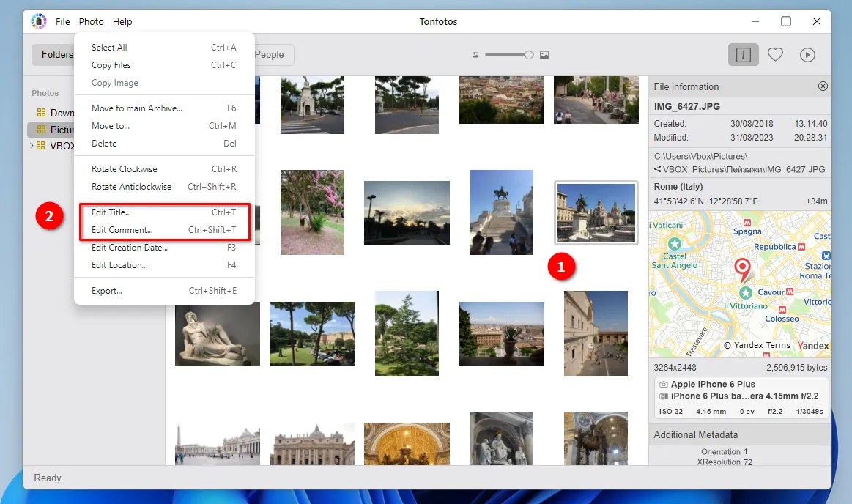The height and width of the screenshot is (504, 852).
Task: Click the IMG_6427.JPG file name
Action: [687, 106]
